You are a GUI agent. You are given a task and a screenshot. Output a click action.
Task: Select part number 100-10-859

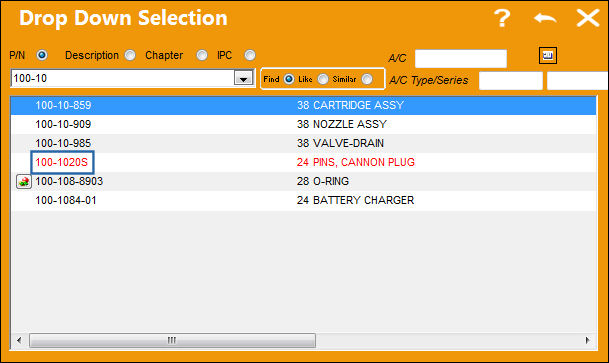[63, 105]
